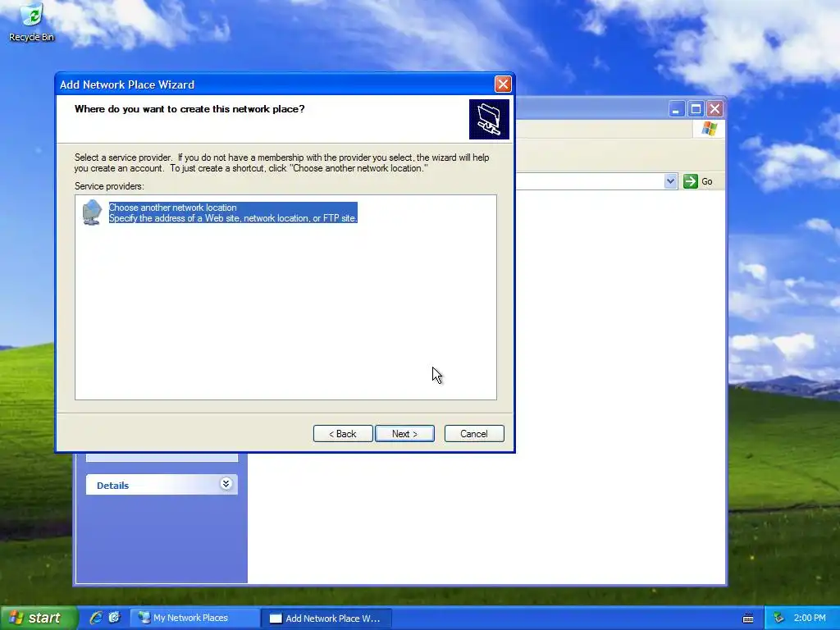
Task: Launch Internet Explorer from Quick Launch
Action: (x=96, y=618)
